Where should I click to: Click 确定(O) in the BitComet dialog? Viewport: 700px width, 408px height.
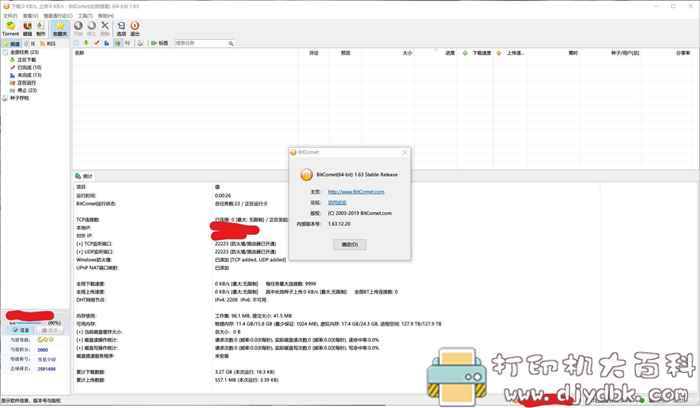[350, 244]
